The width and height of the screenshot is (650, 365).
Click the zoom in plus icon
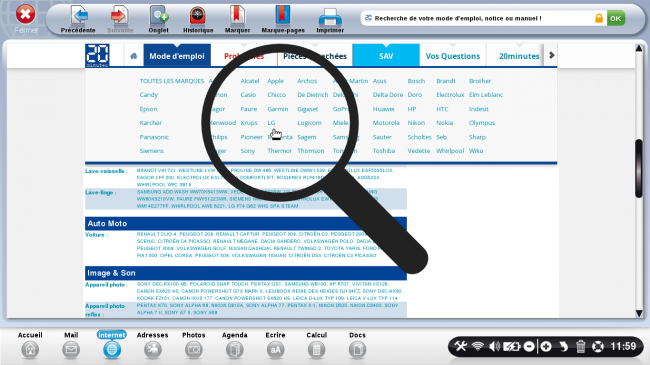pos(546,346)
